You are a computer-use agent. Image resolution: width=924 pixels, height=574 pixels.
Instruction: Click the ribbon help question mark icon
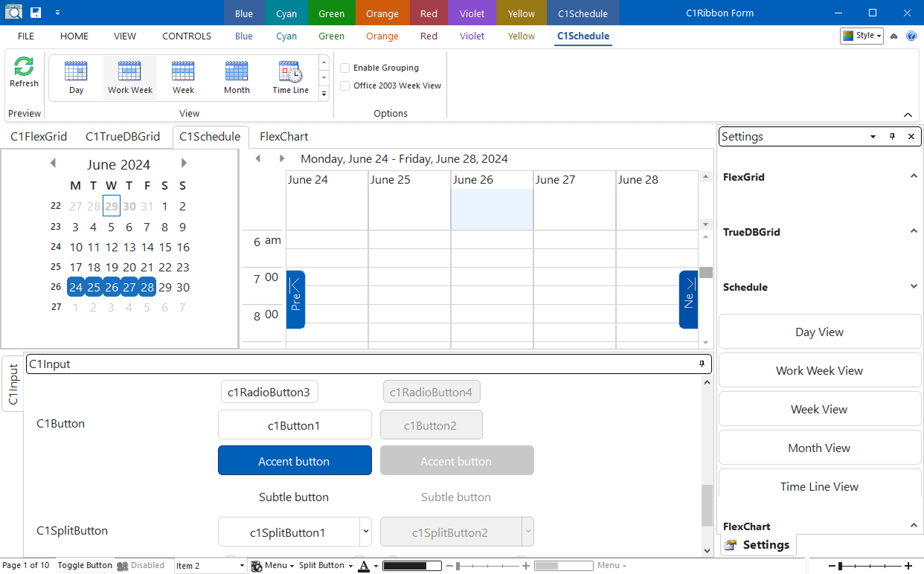click(911, 36)
